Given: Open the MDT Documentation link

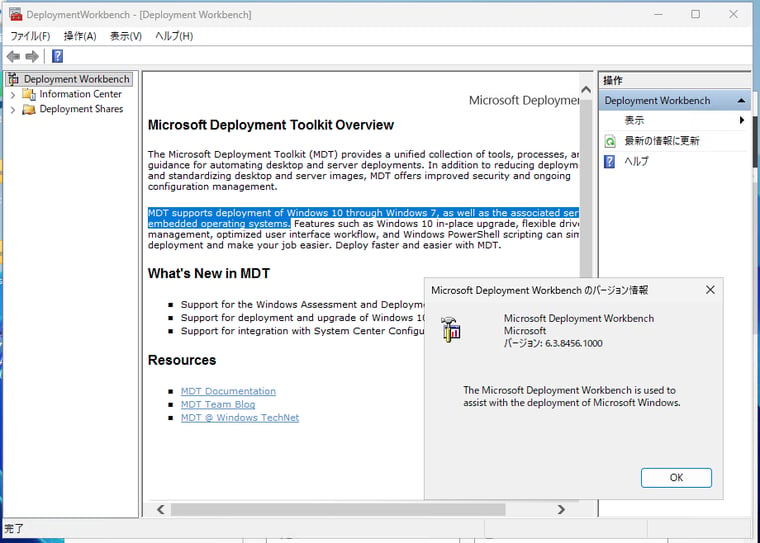Looking at the screenshot, I should click(228, 391).
